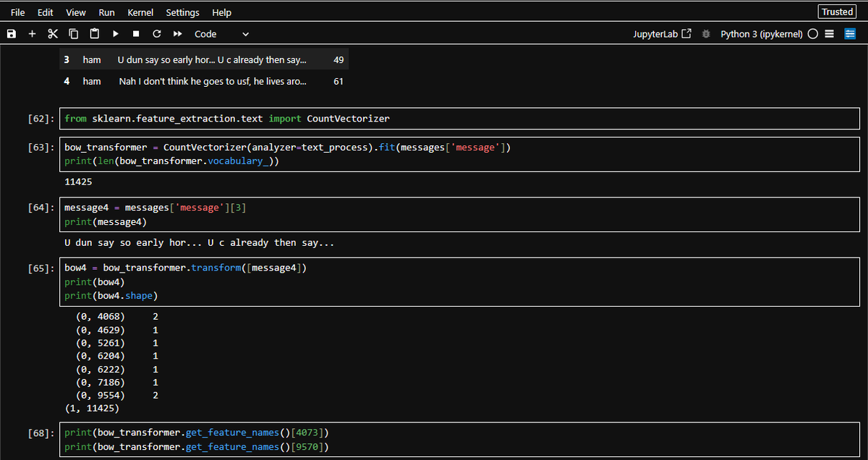Interrupt the kernel with the stop icon
The image size is (868, 460).
coord(136,34)
